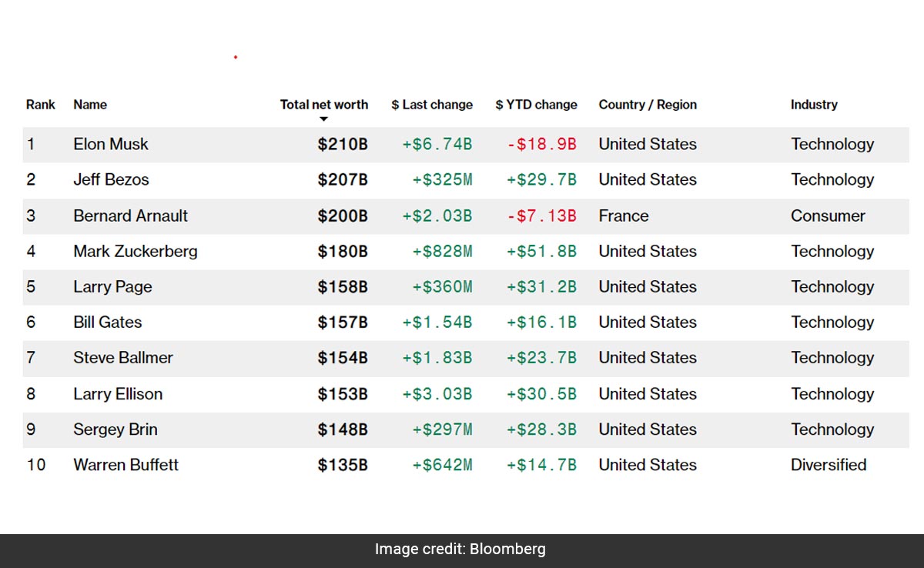924x568 pixels.
Task: Open Jeff Bezos name link
Action: [111, 179]
